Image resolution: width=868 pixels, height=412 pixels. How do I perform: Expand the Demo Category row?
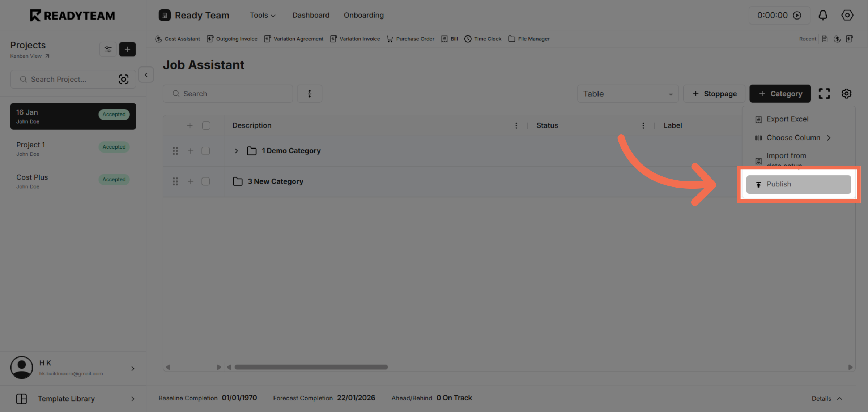(237, 151)
